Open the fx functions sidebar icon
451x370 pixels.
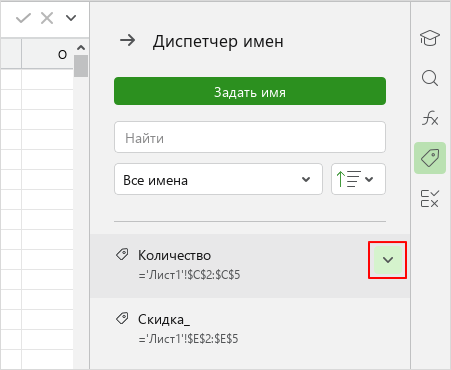pos(430,118)
